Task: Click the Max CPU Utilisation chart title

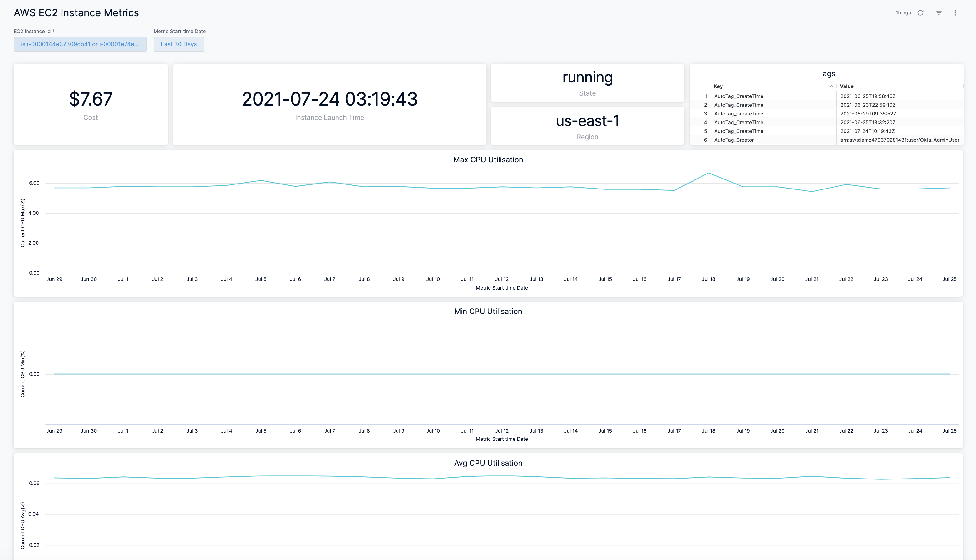Action: point(488,160)
